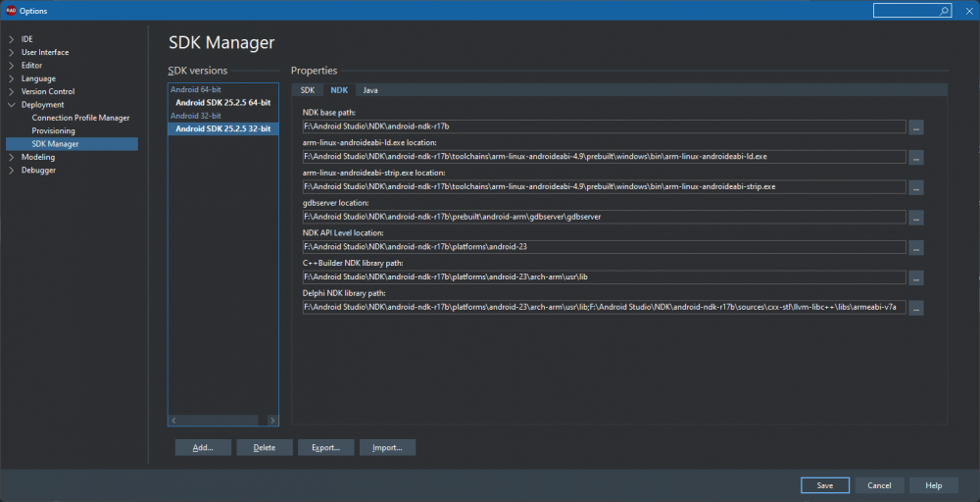Select the Modeling tree label
The width and height of the screenshot is (980, 502).
tap(38, 157)
